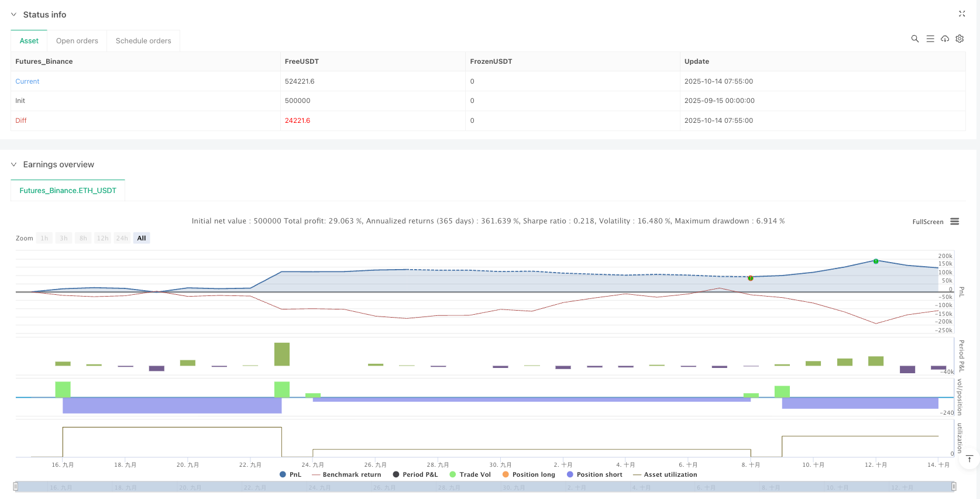The image size is (980, 499).
Task: Collapse the Status info section
Action: pos(14,15)
